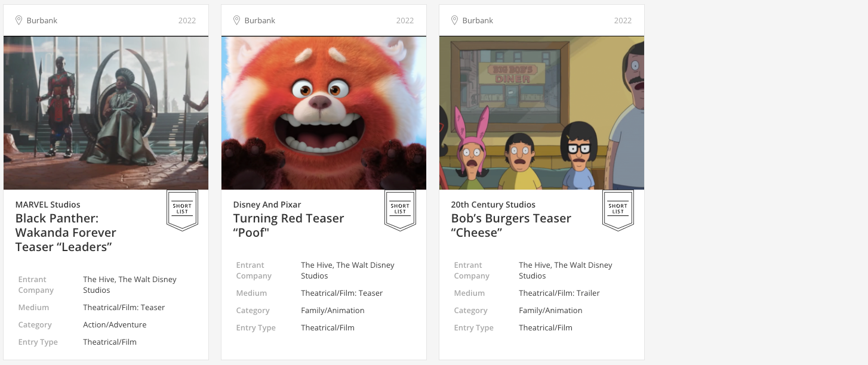Click Burbank on the Turning Red card
868x365 pixels.
point(260,20)
